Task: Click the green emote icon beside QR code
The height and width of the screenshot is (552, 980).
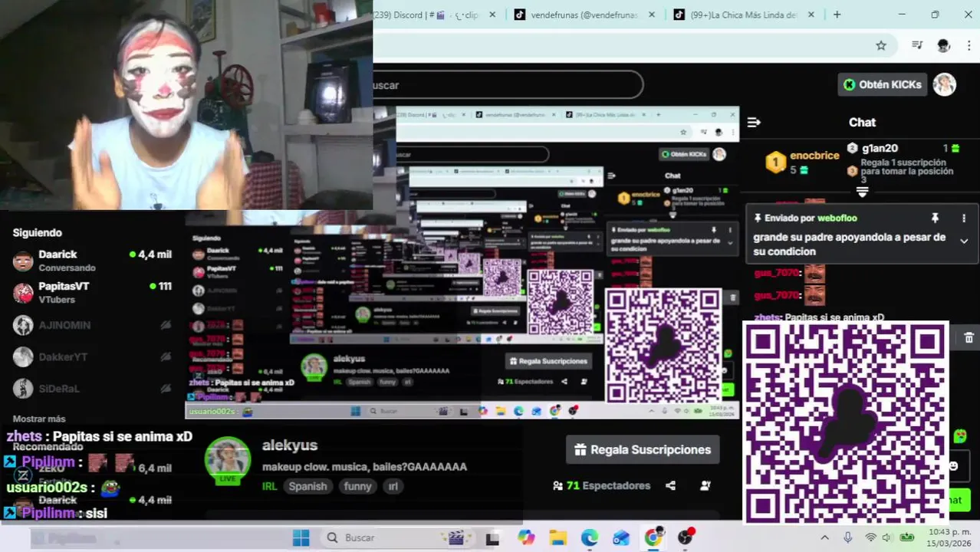Action: [x=960, y=435]
